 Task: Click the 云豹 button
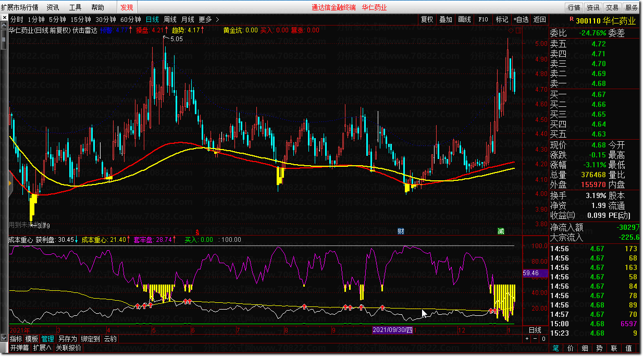110,339
